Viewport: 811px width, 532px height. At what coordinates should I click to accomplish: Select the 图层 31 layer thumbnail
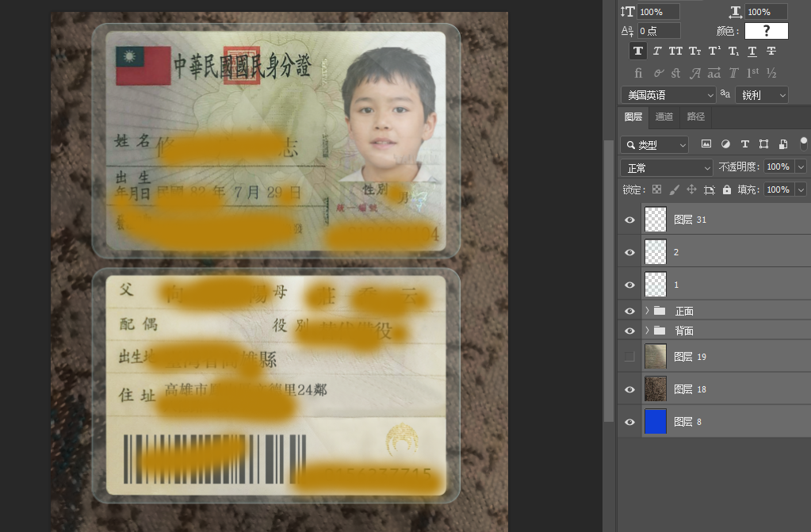[x=656, y=220]
